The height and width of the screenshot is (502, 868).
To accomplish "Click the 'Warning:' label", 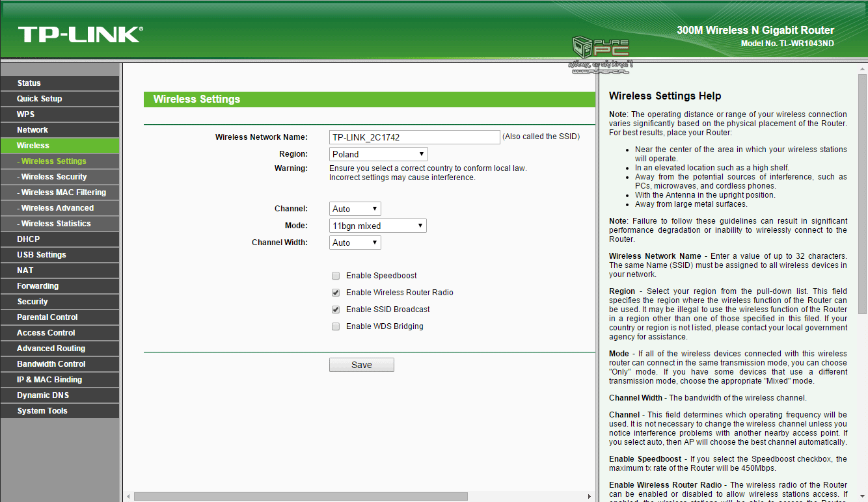I will 291,168.
